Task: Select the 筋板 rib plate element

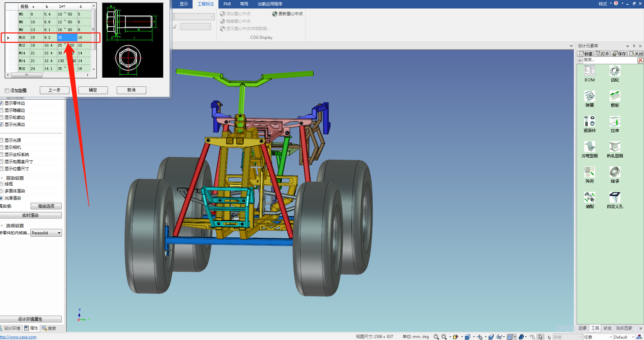Action: 615,99
